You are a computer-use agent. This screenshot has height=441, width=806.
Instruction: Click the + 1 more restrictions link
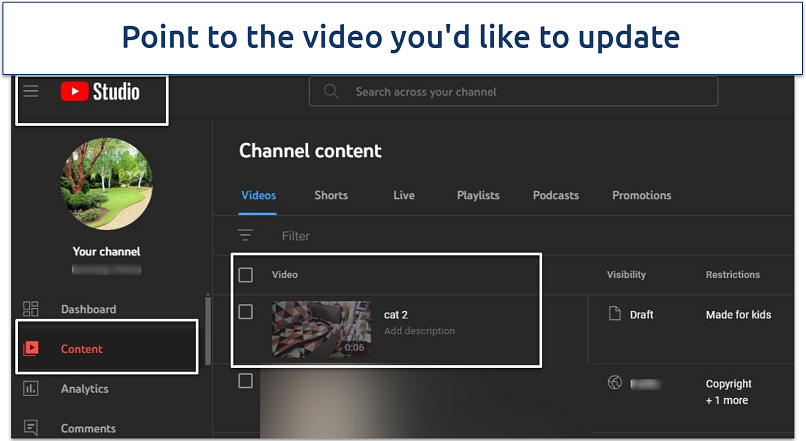pos(727,400)
